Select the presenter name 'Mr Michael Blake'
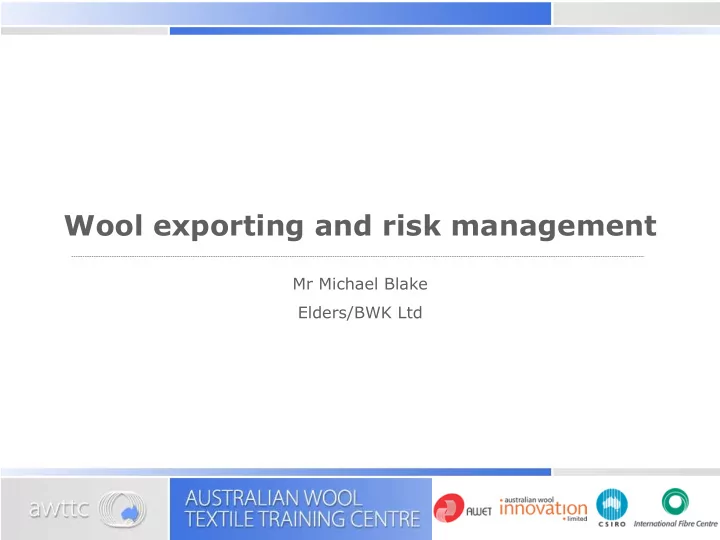 tap(360, 284)
